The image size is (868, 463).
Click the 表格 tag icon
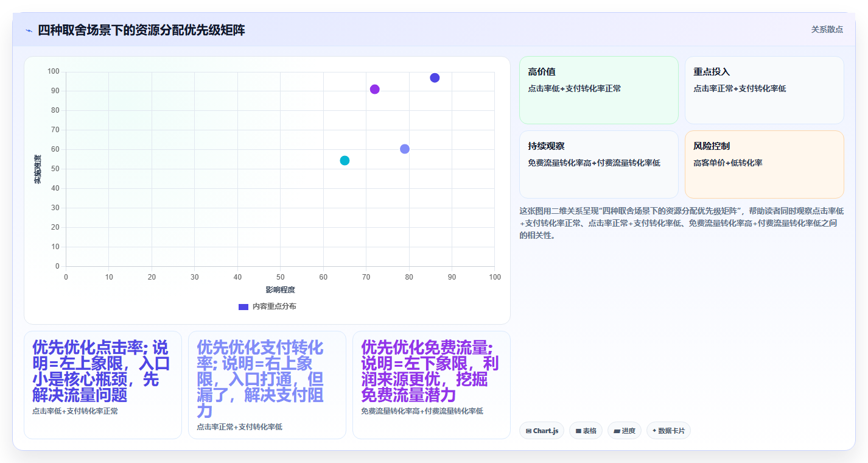point(578,431)
